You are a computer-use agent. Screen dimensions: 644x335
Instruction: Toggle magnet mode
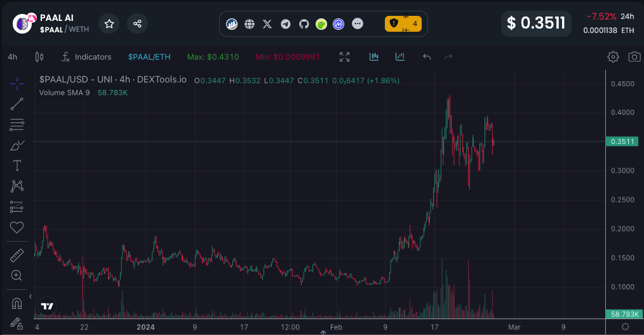point(17,303)
